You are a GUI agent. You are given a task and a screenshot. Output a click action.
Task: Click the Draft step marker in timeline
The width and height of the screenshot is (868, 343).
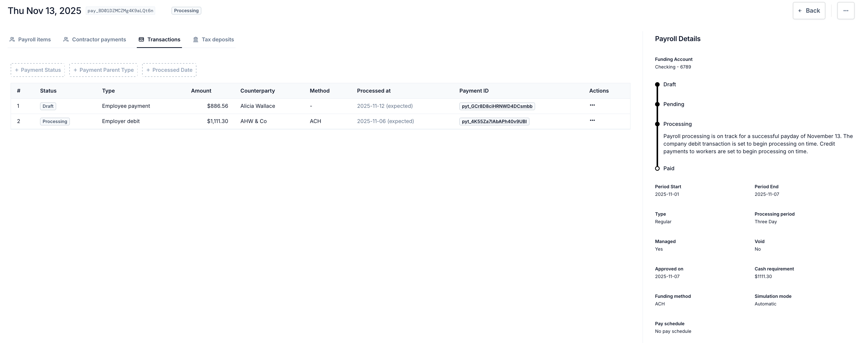click(657, 84)
